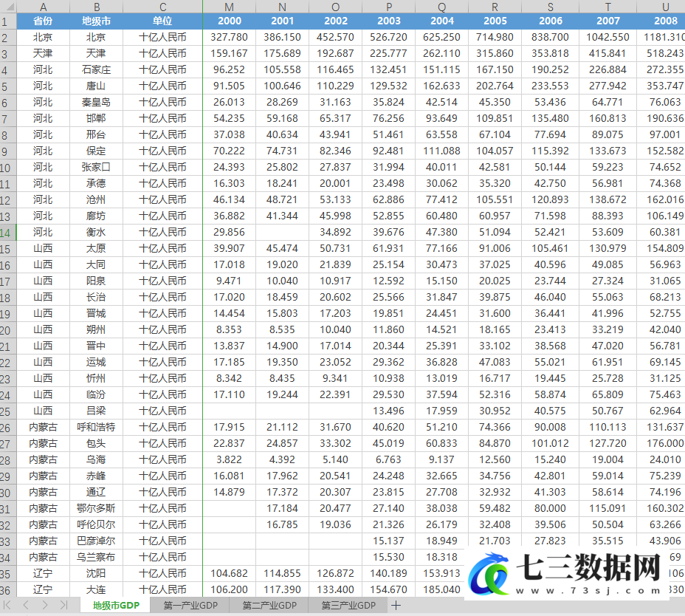
Task: Select column A header
Action: click(43, 7)
